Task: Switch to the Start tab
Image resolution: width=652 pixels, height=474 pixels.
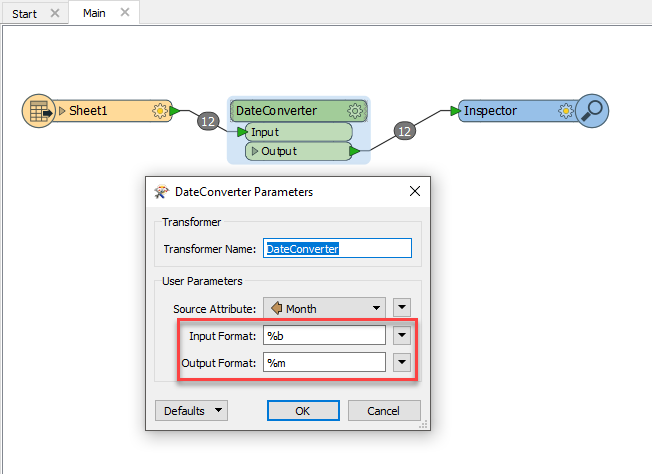Action: click(x=25, y=14)
